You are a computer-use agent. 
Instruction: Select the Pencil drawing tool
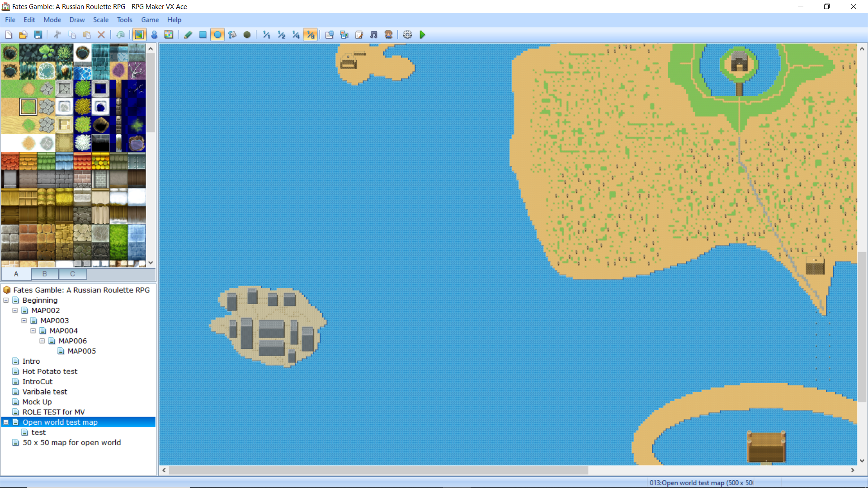(188, 35)
